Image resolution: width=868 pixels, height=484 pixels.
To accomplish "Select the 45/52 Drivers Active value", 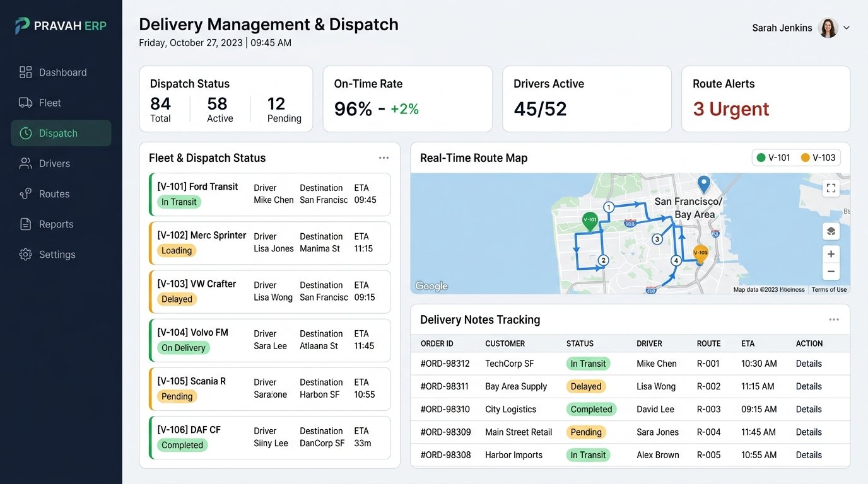I will click(540, 109).
